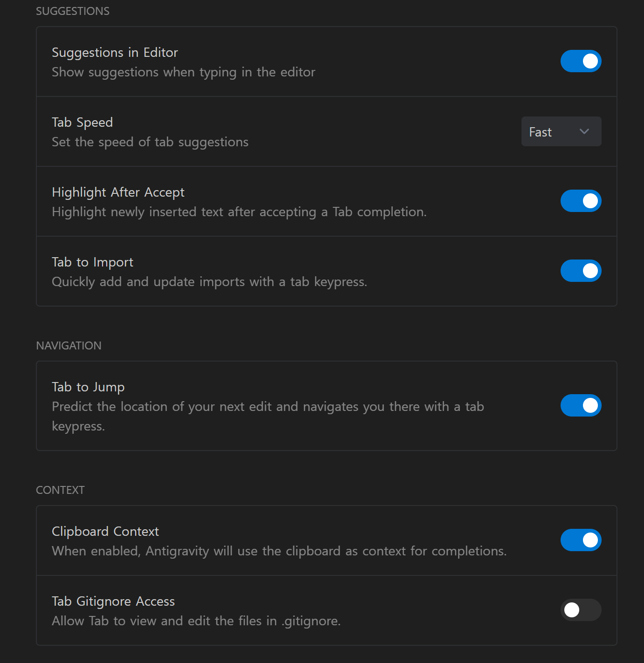Viewport: 644px width, 663px height.
Task: Click the chevron arrow in Tab Speed selector
Action: [584, 132]
